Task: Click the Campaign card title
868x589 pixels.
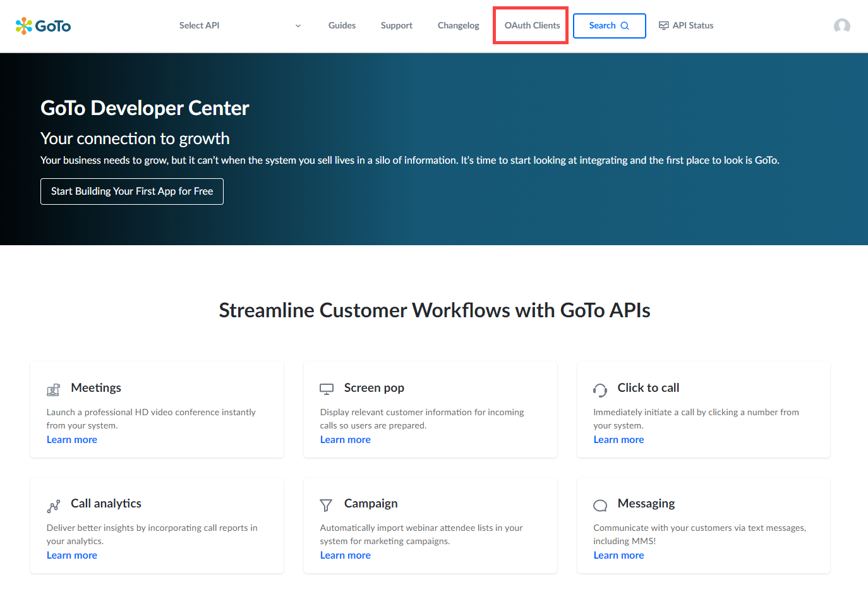Action: click(x=371, y=504)
